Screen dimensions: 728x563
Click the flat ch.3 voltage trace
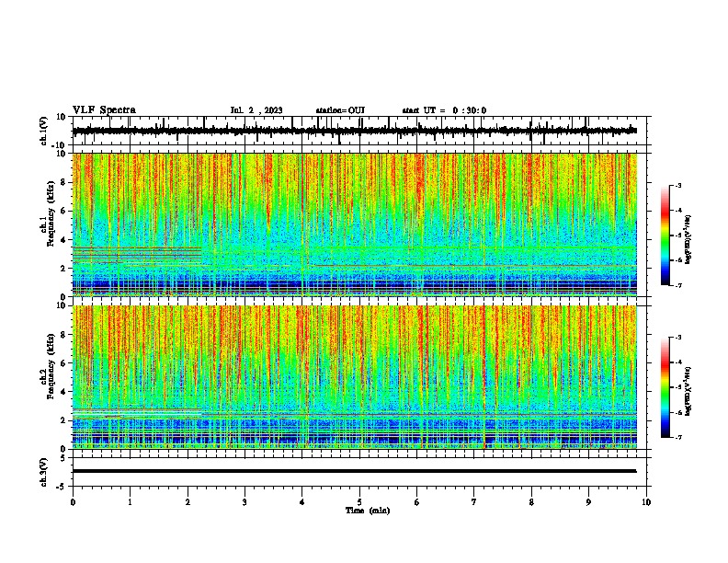355,471
